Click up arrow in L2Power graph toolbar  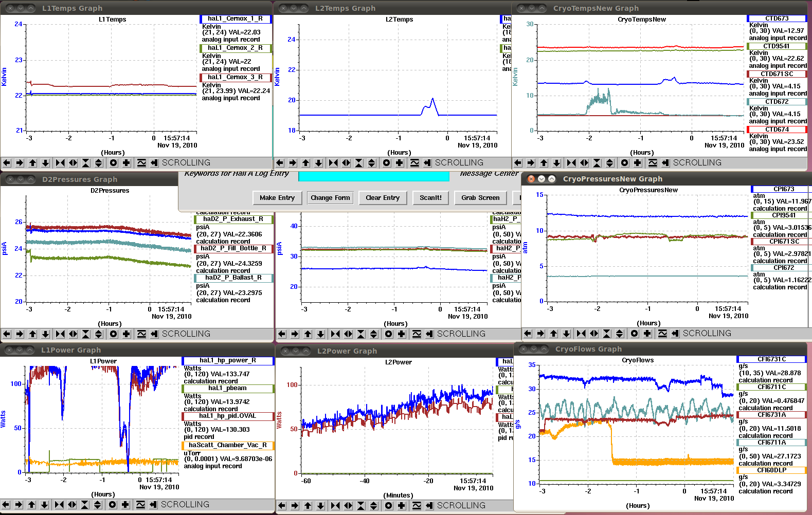308,506
